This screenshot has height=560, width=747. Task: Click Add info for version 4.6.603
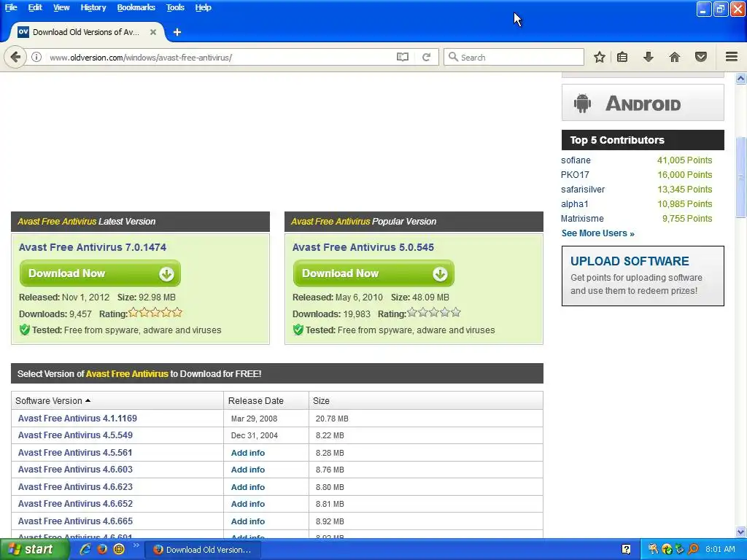coord(248,470)
